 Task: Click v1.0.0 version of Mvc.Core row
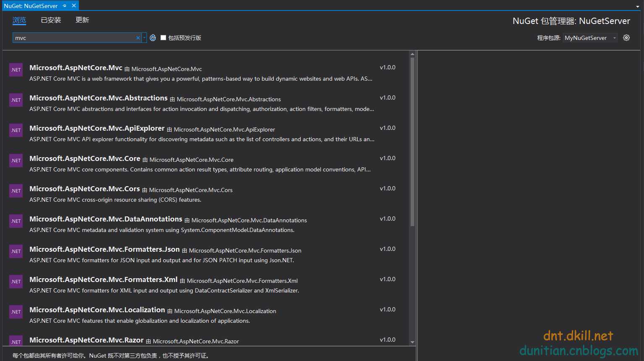click(387, 158)
